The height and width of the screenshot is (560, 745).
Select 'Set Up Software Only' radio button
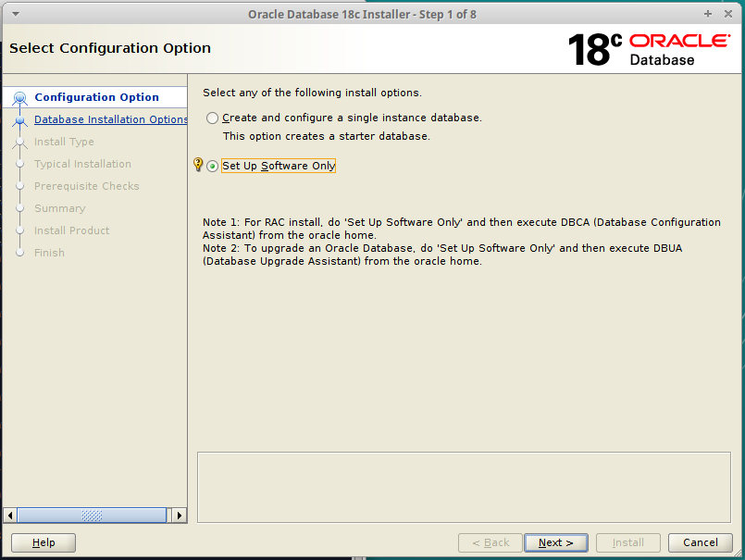tap(212, 166)
